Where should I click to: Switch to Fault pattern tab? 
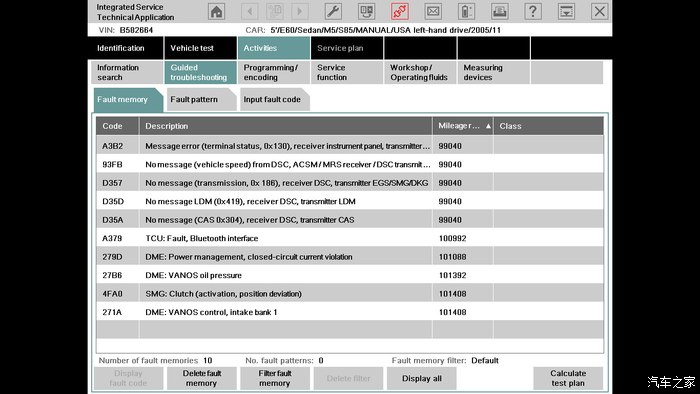201,100
